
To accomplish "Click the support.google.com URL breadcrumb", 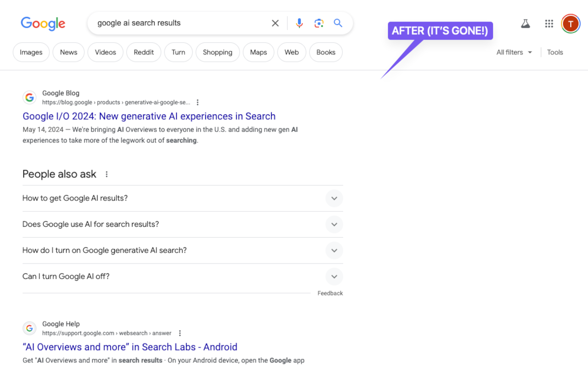I will 107,333.
